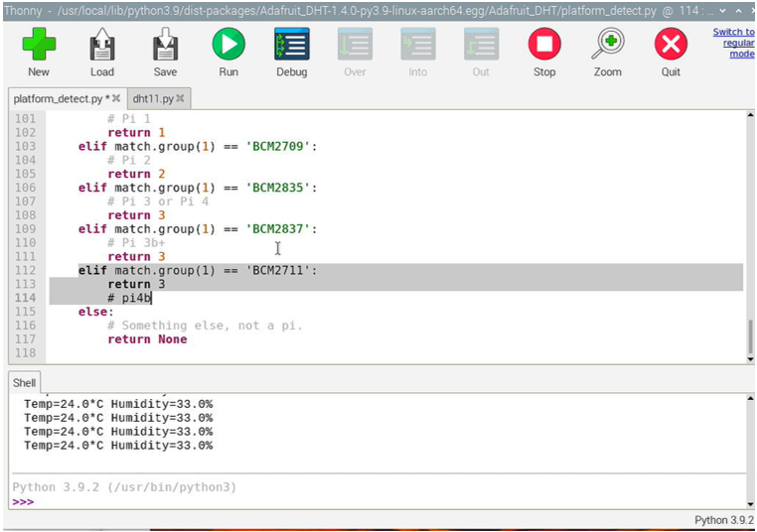Click '# Something else, not a pi.' comment
757x532 pixels.
tap(205, 326)
